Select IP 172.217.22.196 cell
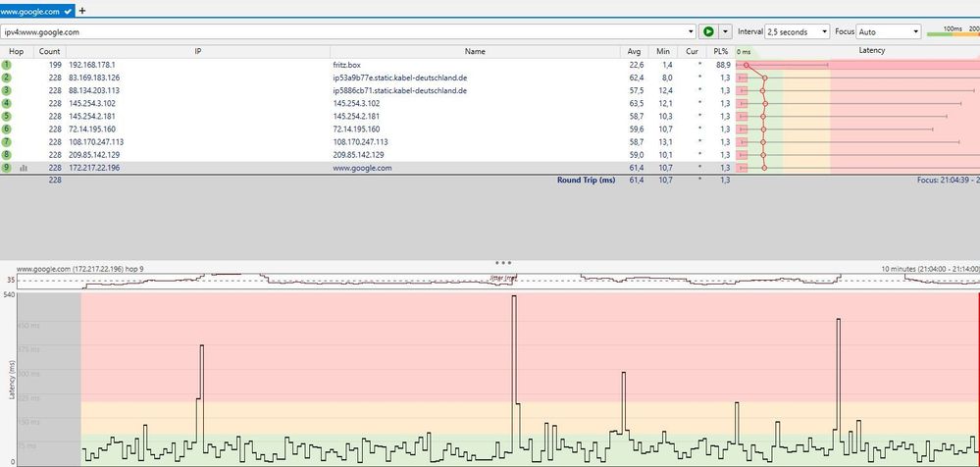980x467 pixels. pyautogui.click(x=94, y=168)
